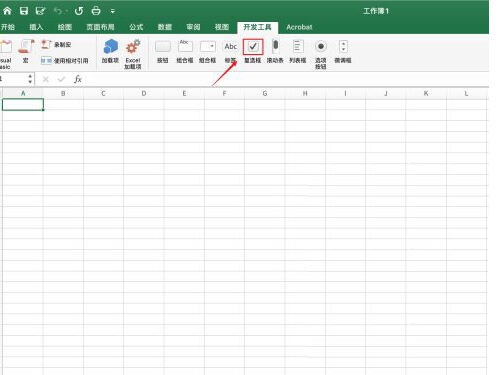
Task: Open the quick access toolbar customize dropdown
Action: point(113,11)
